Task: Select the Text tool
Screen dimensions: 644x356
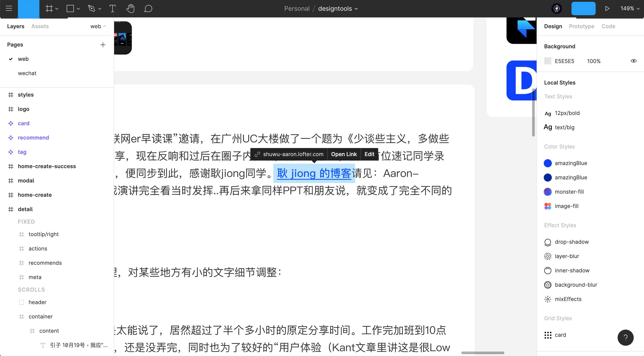Action: pos(113,8)
